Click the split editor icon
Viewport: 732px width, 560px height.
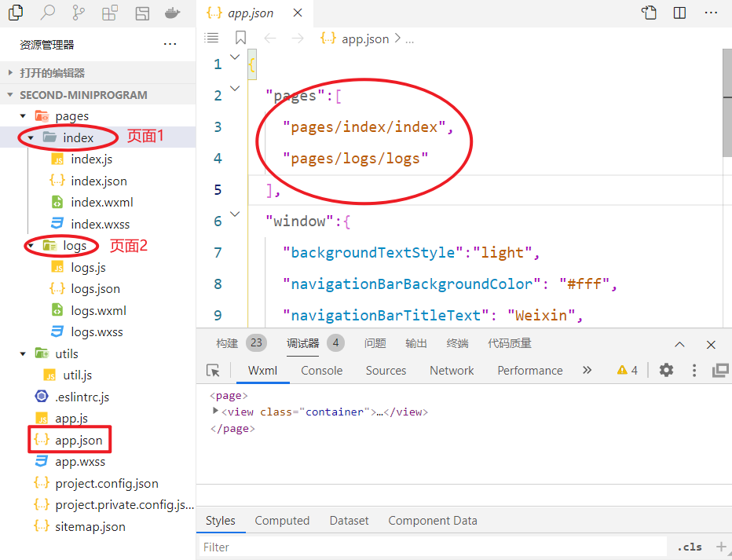coord(679,13)
